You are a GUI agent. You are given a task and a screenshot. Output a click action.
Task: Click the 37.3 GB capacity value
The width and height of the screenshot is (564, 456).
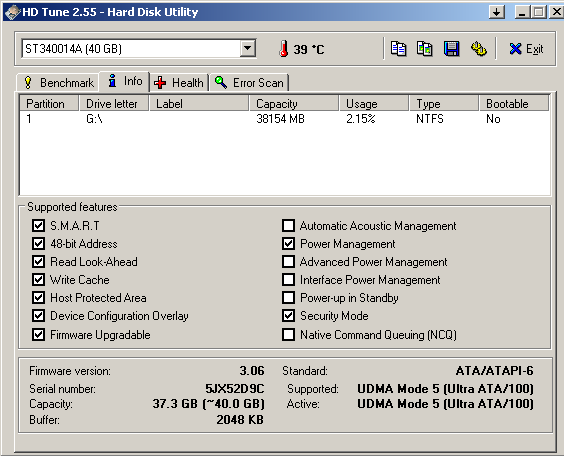[209, 403]
